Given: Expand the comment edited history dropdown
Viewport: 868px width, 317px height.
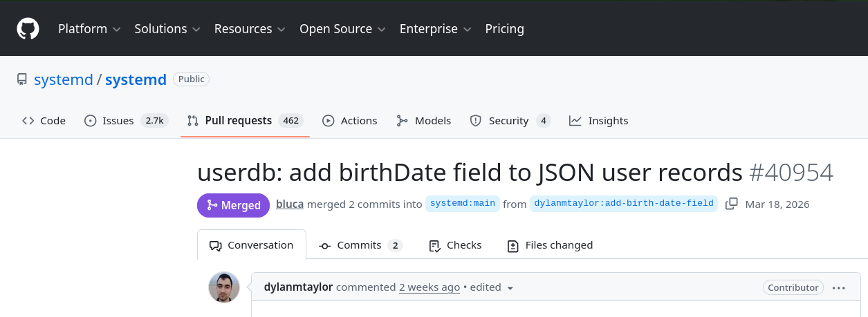Looking at the screenshot, I should 492,287.
